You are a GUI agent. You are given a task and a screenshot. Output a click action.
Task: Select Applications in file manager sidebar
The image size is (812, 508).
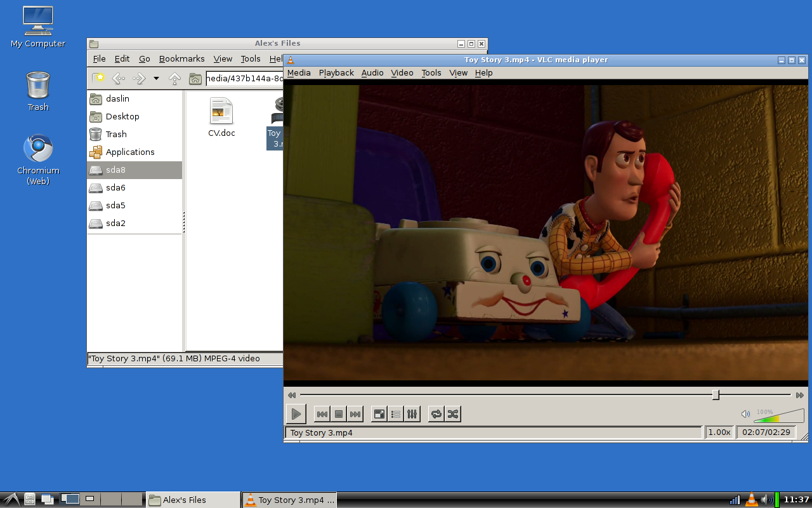(134, 152)
